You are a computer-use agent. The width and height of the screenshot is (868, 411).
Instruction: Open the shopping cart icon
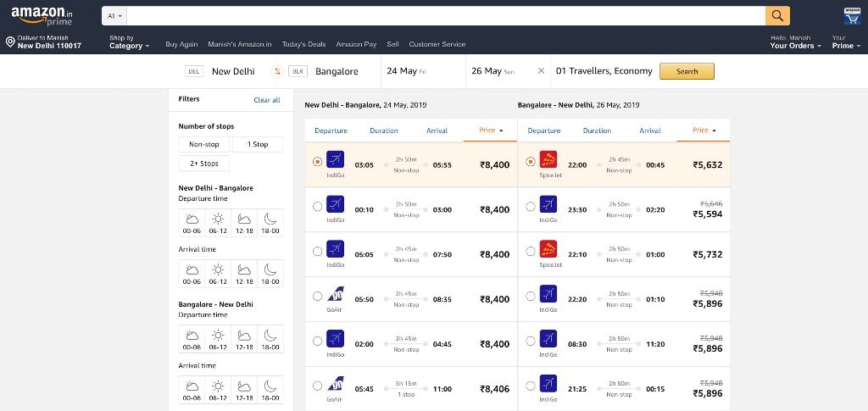click(x=852, y=16)
